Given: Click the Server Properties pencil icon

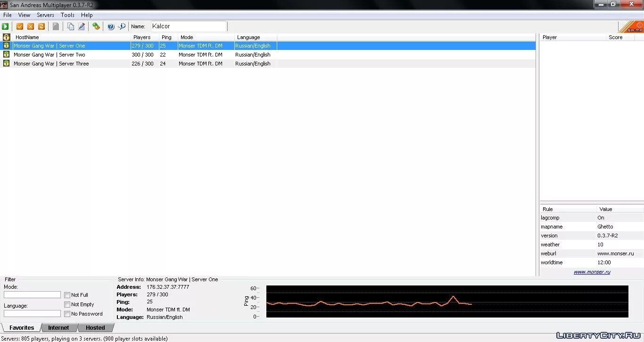Looking at the screenshot, I should [82, 26].
